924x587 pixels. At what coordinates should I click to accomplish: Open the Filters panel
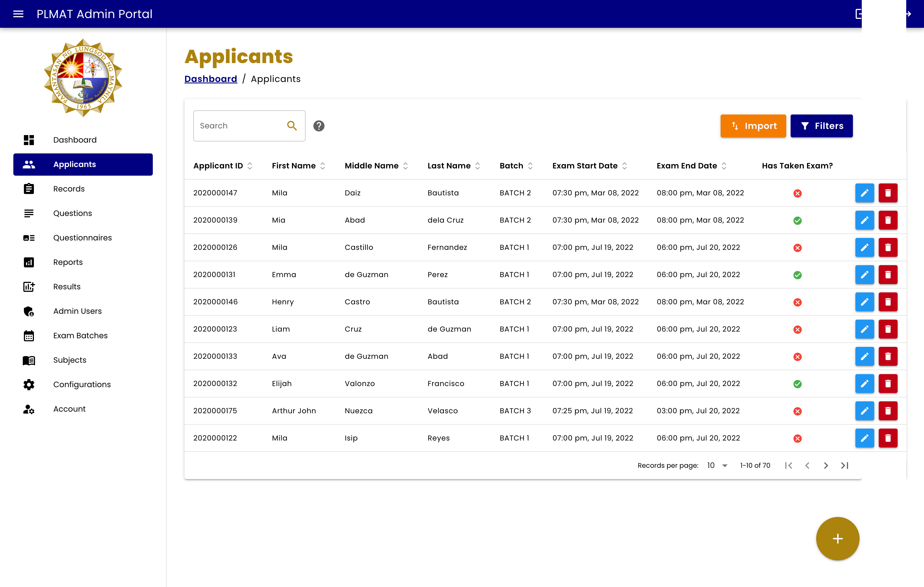(821, 126)
